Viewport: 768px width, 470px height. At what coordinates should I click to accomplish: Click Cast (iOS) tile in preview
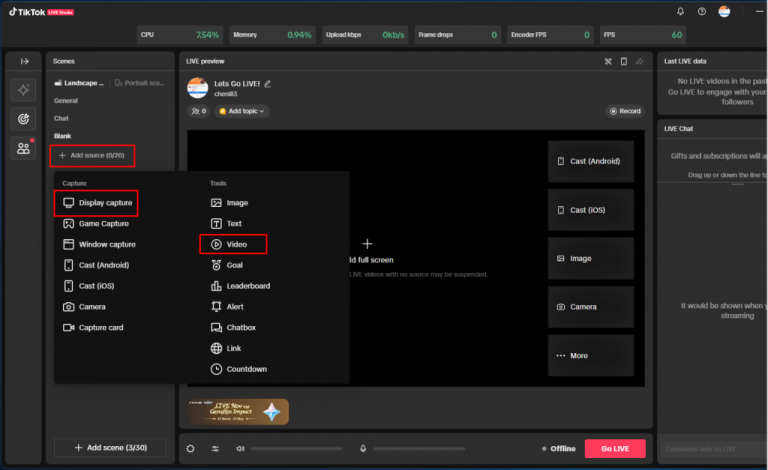[x=591, y=210]
